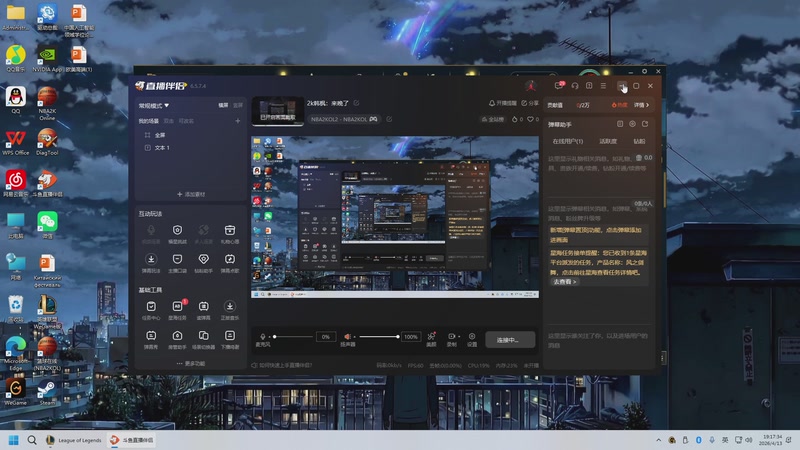Open the 礼物心愿 gift wish tool
The width and height of the screenshot is (800, 450).
click(230, 234)
